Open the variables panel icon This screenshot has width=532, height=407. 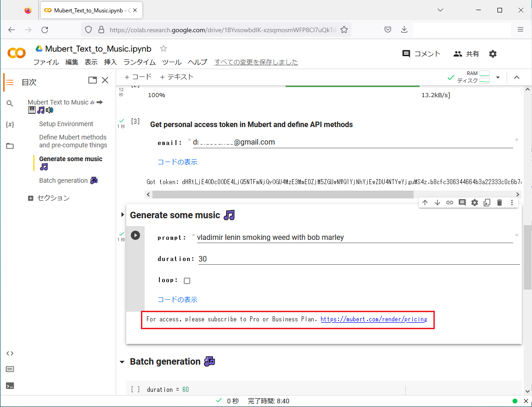coord(10,125)
